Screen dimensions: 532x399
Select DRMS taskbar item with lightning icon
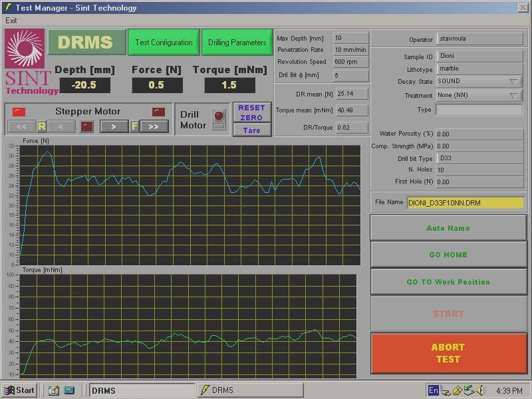[251, 390]
